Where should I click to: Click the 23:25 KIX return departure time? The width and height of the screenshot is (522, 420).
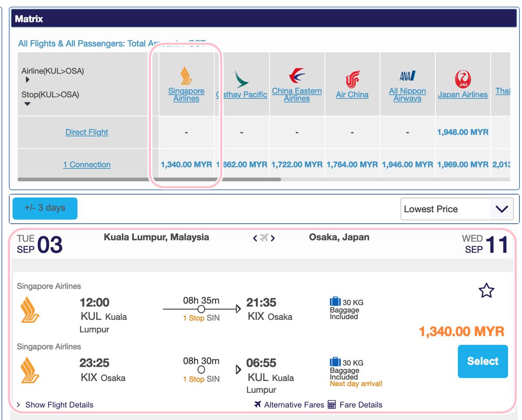(x=94, y=363)
